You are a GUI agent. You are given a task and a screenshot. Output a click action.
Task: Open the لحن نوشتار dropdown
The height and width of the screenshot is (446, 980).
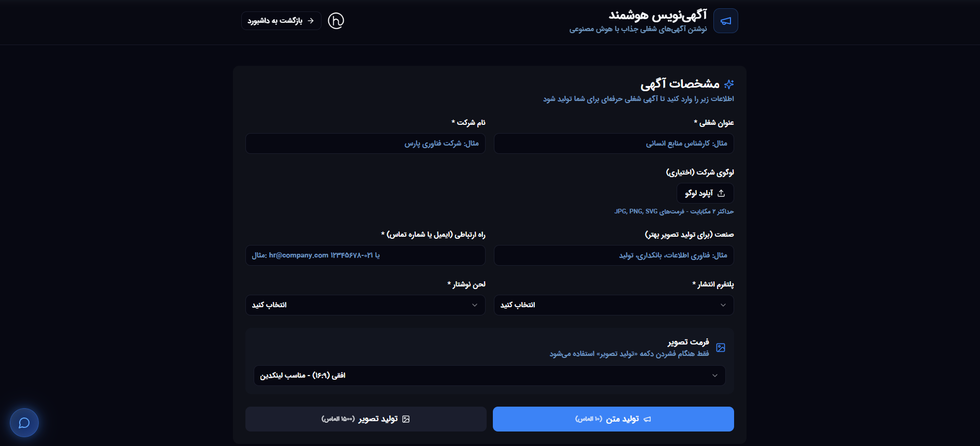click(365, 305)
